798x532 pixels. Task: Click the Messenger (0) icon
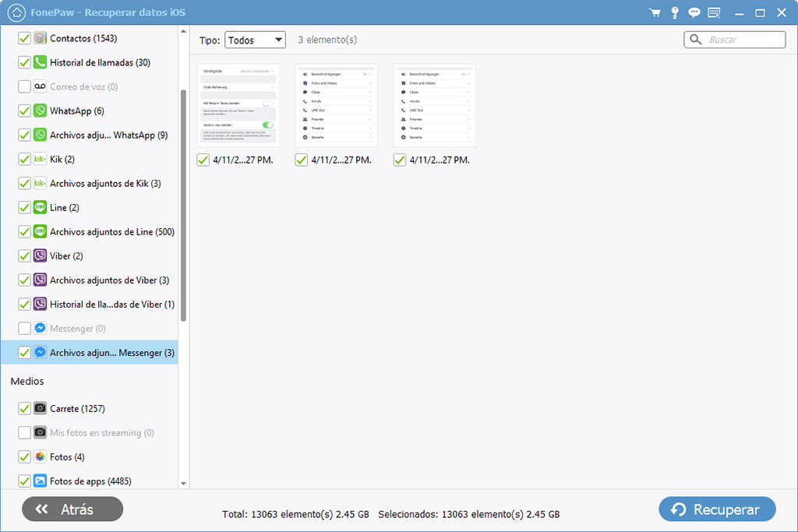coord(41,328)
